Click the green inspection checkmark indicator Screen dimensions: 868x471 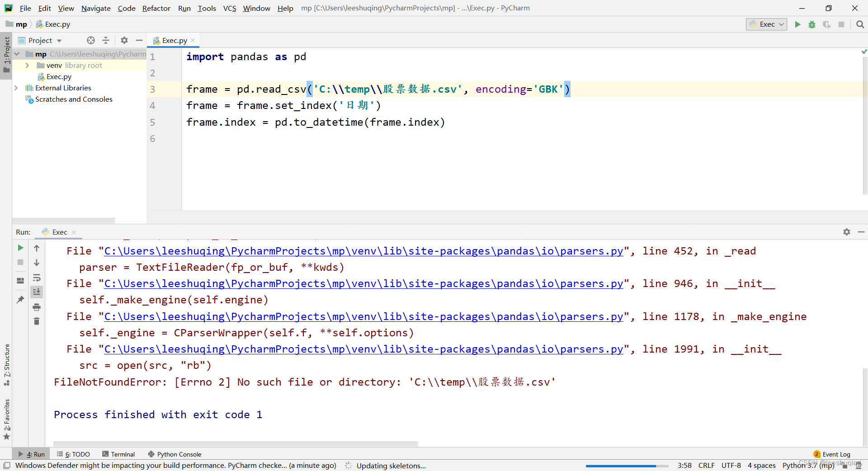coord(864,52)
